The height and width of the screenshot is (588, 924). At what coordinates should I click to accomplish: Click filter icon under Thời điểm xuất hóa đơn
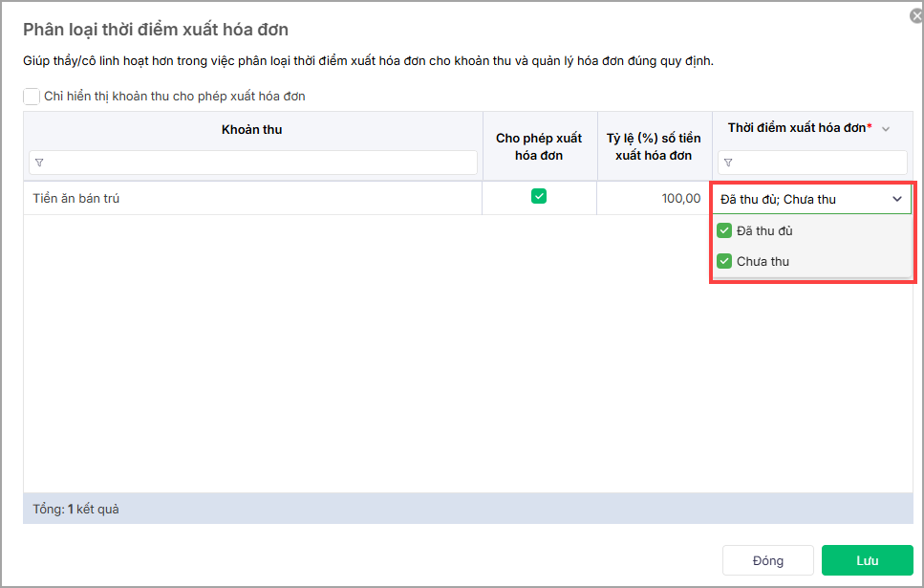coord(728,163)
